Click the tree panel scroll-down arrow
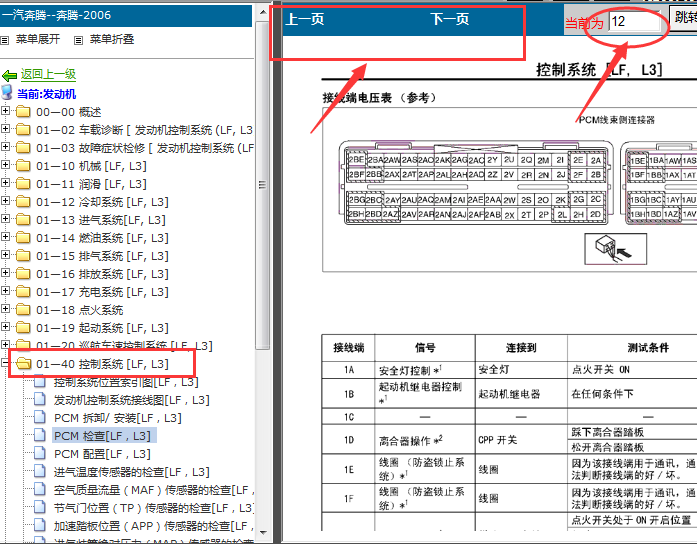 coord(263,532)
